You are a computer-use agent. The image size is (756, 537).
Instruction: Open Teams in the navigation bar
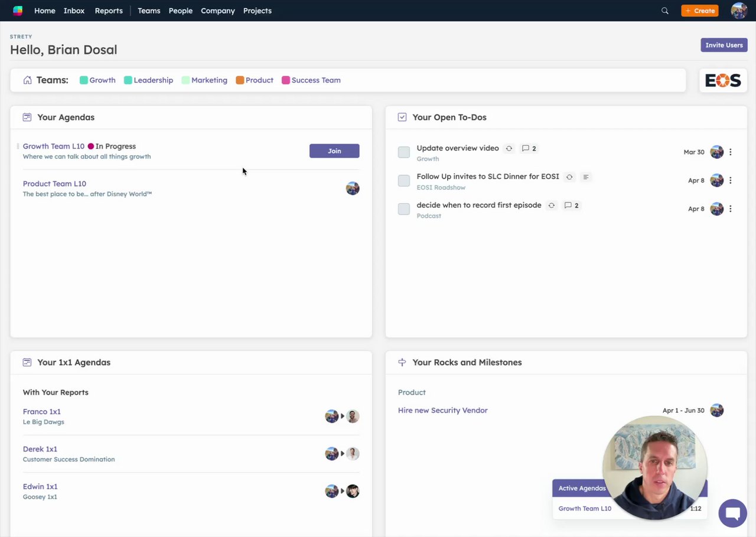(149, 11)
